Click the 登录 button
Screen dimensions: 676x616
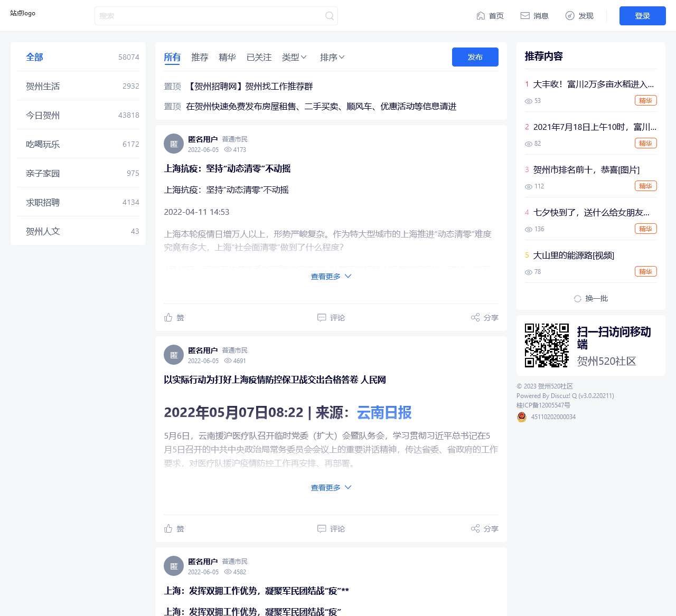pos(643,16)
